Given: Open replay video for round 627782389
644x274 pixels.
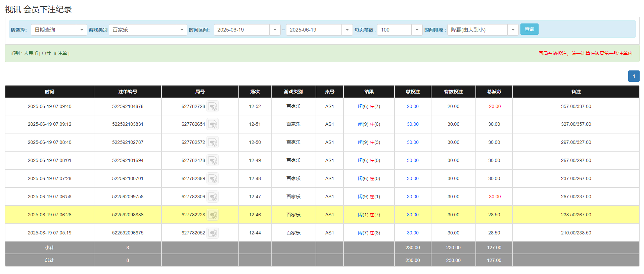Looking at the screenshot, I should (x=213, y=179).
